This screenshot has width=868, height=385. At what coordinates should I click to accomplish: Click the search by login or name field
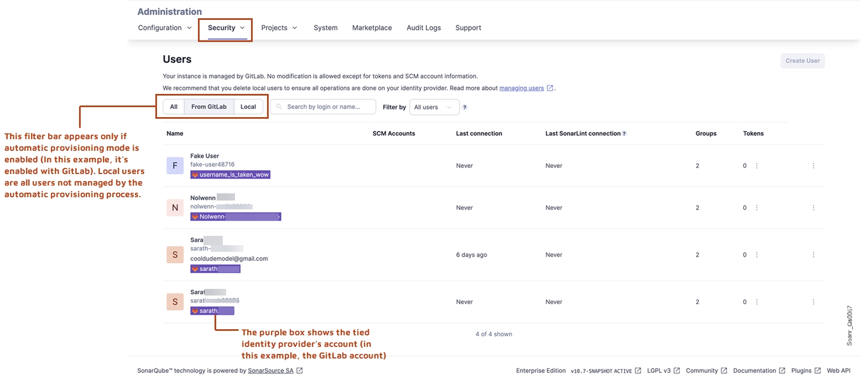click(327, 107)
